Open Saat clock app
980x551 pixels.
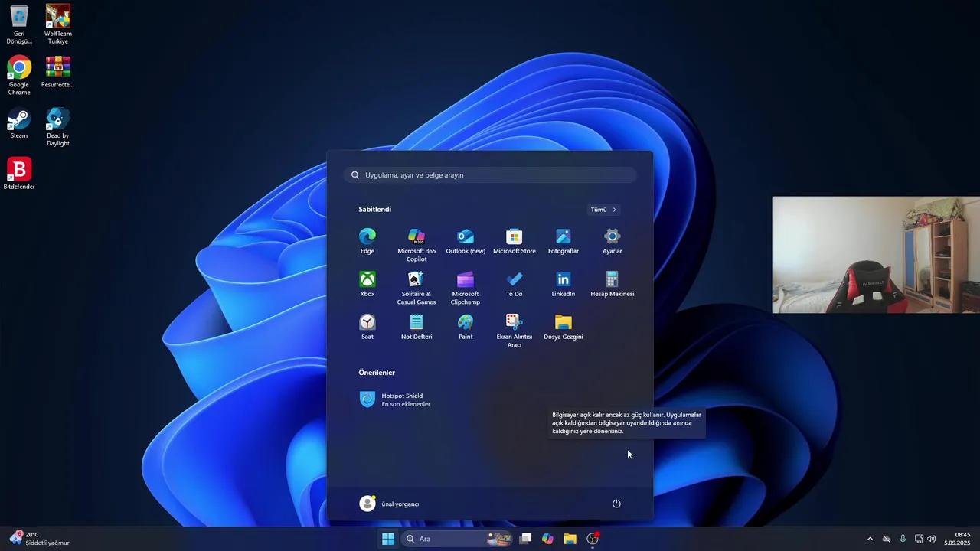(x=367, y=327)
